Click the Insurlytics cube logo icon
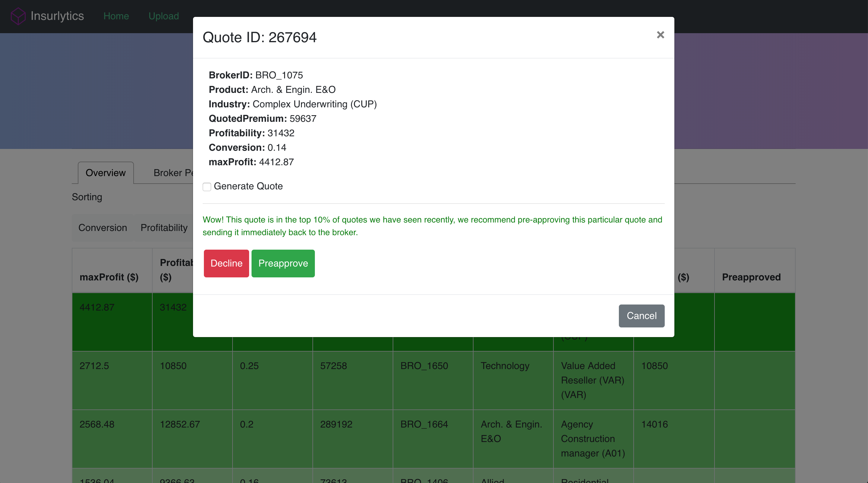This screenshot has width=868, height=483. 18,16
